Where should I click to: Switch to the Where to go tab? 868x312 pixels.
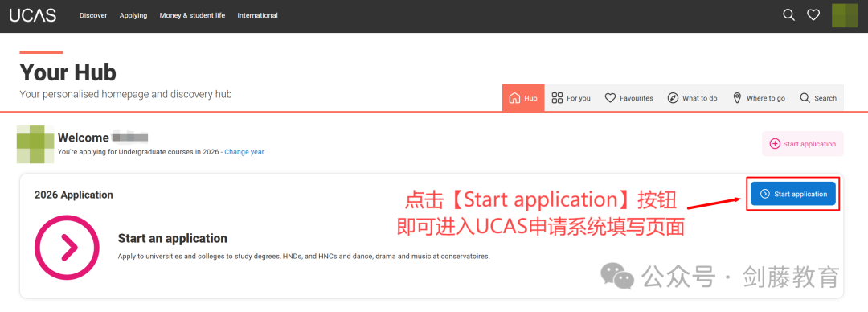(x=759, y=98)
